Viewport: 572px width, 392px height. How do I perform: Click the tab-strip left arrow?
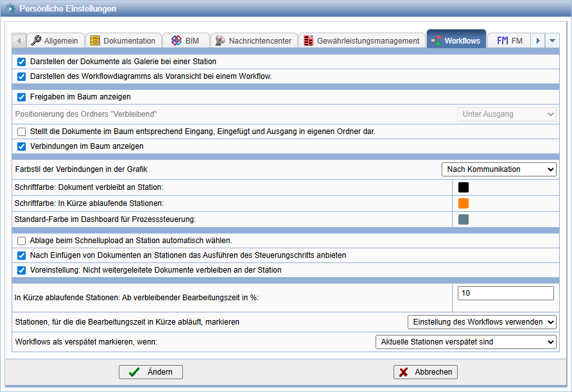coord(19,40)
